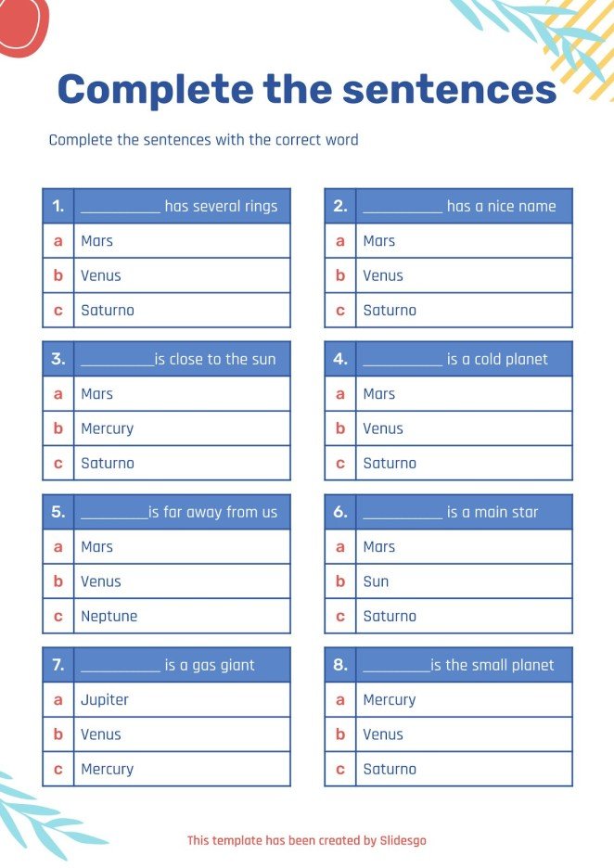Select Saturno as answer for question 1
Image resolution: width=614 pixels, height=868 pixels.
pyautogui.click(x=108, y=311)
